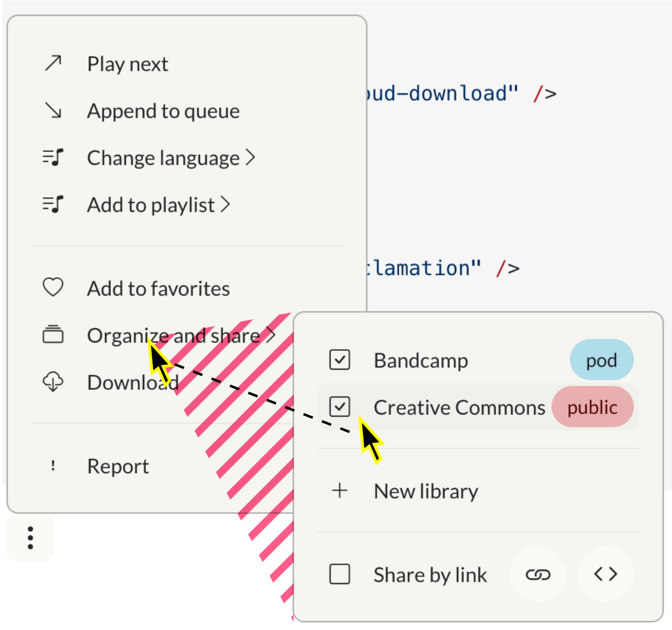Click the plus icon for New library
Viewport: 672px width, 630px height.
[340, 490]
